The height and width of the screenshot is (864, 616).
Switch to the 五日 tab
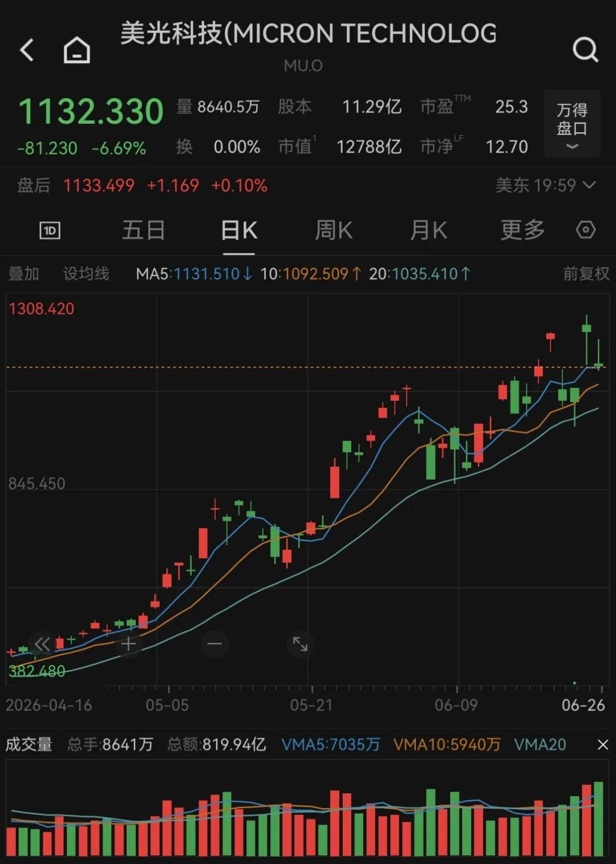click(x=144, y=230)
